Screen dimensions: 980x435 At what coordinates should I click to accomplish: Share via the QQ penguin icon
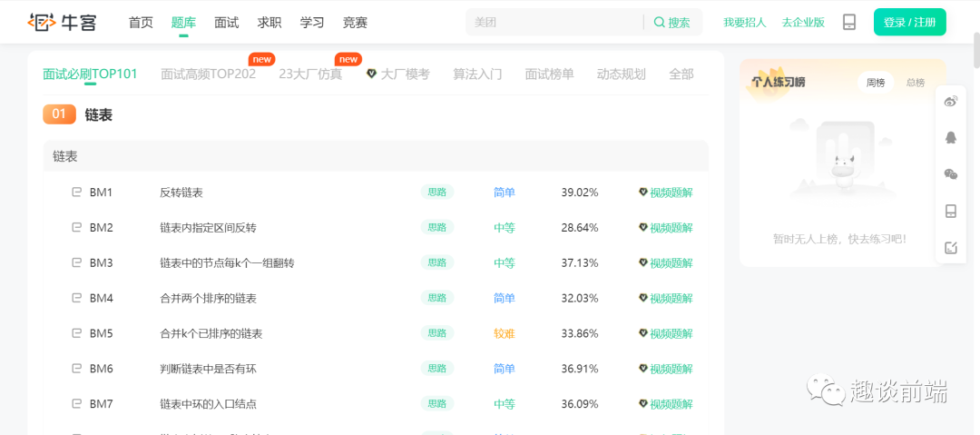click(951, 138)
